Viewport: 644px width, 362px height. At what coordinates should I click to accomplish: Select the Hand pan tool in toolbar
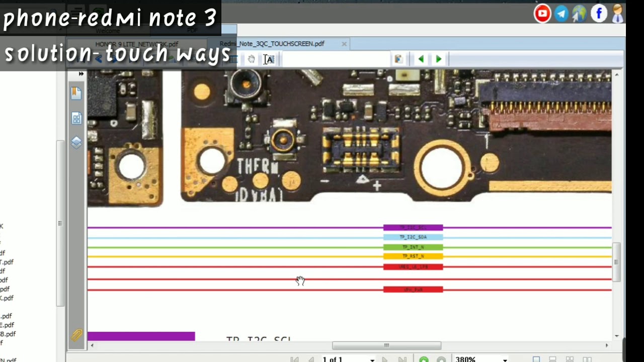pos(251,59)
